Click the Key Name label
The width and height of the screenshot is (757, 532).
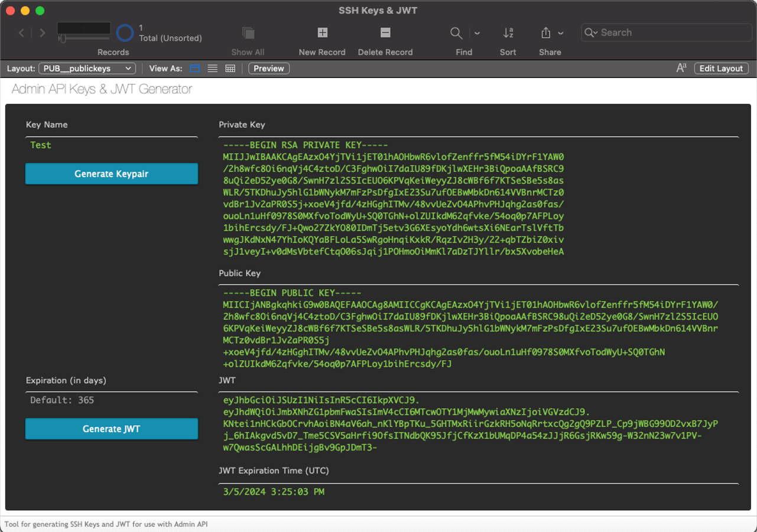pos(47,125)
